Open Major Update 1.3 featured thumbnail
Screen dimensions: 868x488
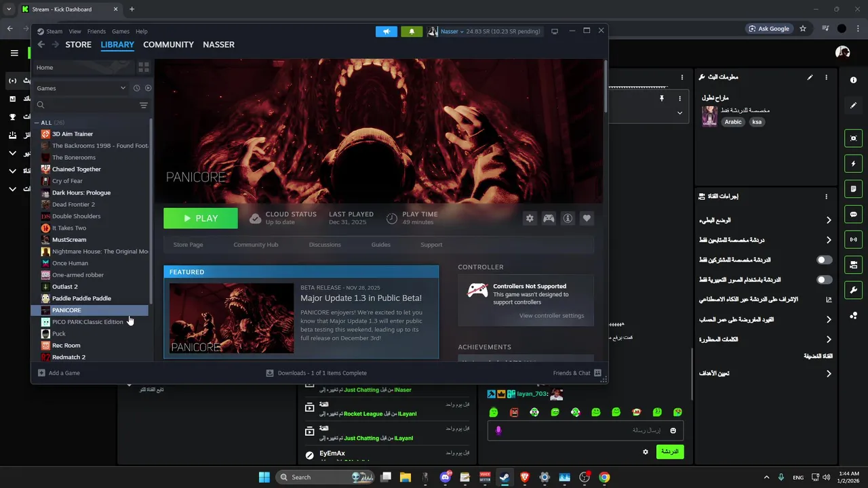[232, 318]
